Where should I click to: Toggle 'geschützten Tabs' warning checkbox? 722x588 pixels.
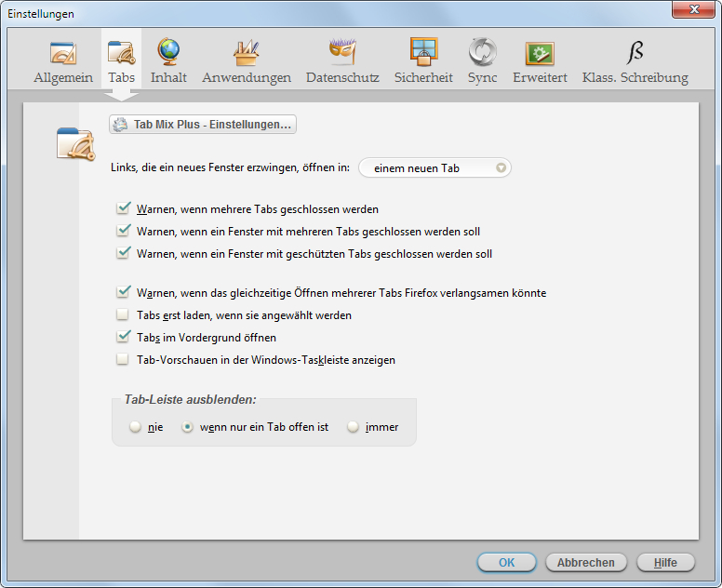coord(123,253)
